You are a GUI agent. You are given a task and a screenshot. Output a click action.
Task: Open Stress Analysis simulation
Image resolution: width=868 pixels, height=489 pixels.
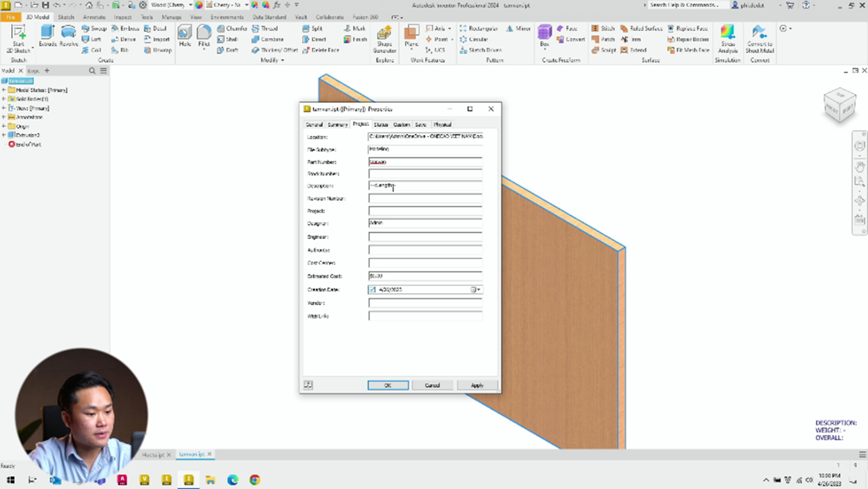(x=727, y=39)
